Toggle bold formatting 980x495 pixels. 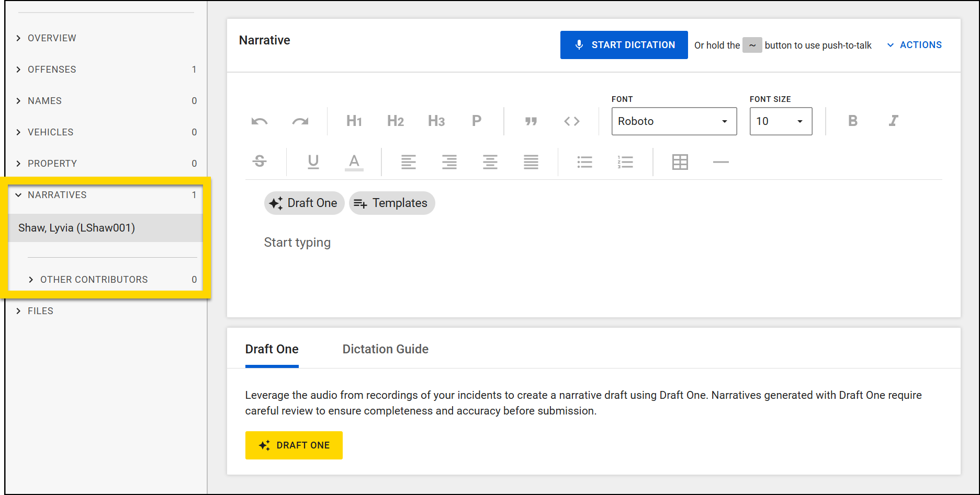(x=852, y=121)
